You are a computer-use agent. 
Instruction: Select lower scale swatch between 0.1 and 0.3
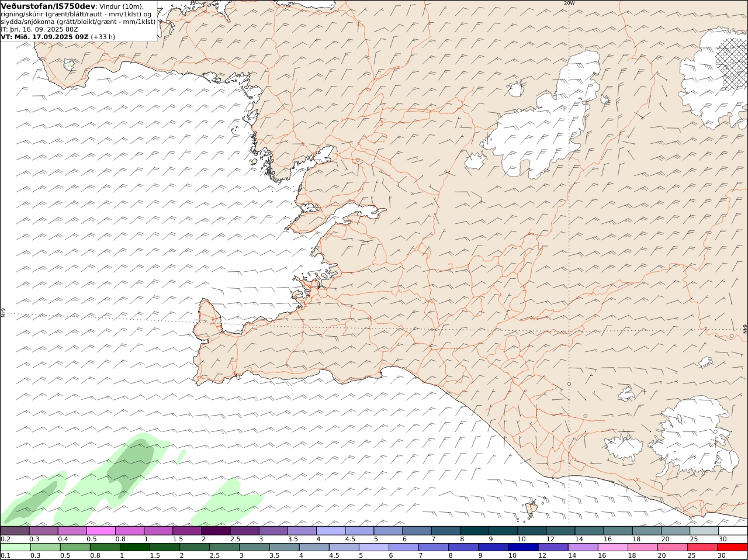(16, 547)
